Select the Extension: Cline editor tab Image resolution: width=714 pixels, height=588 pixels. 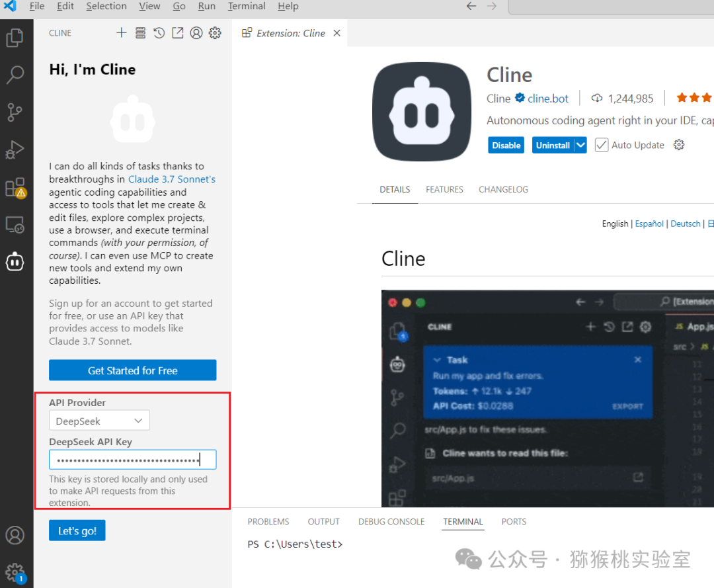[x=290, y=33]
